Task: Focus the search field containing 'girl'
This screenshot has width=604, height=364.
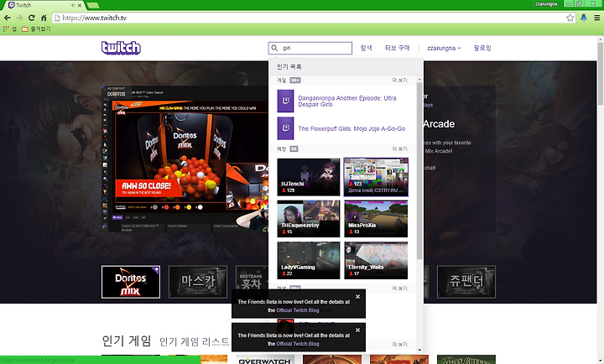Action: click(x=310, y=48)
